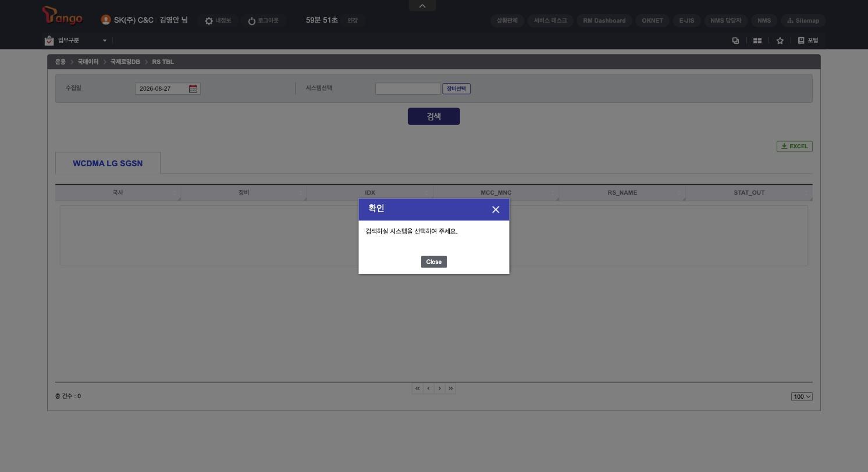Viewport: 868px width, 472px height.
Task: Click the favorites star icon
Action: pos(780,41)
